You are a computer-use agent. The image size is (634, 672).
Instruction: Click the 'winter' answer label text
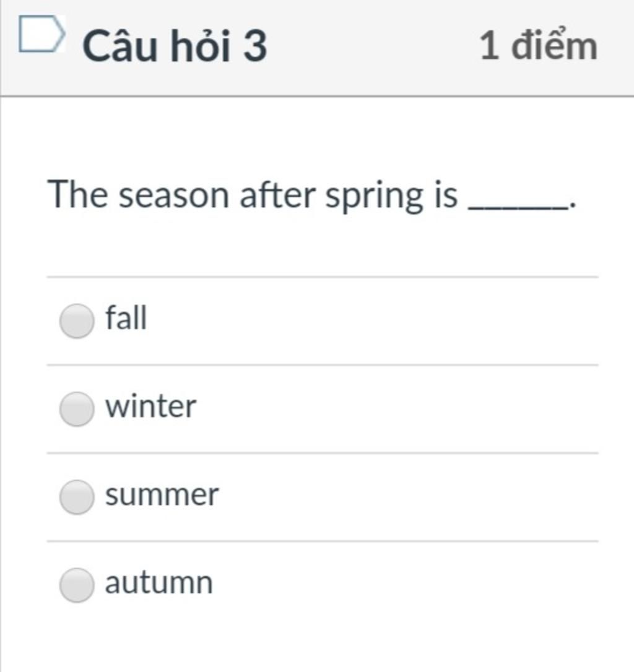point(151,406)
